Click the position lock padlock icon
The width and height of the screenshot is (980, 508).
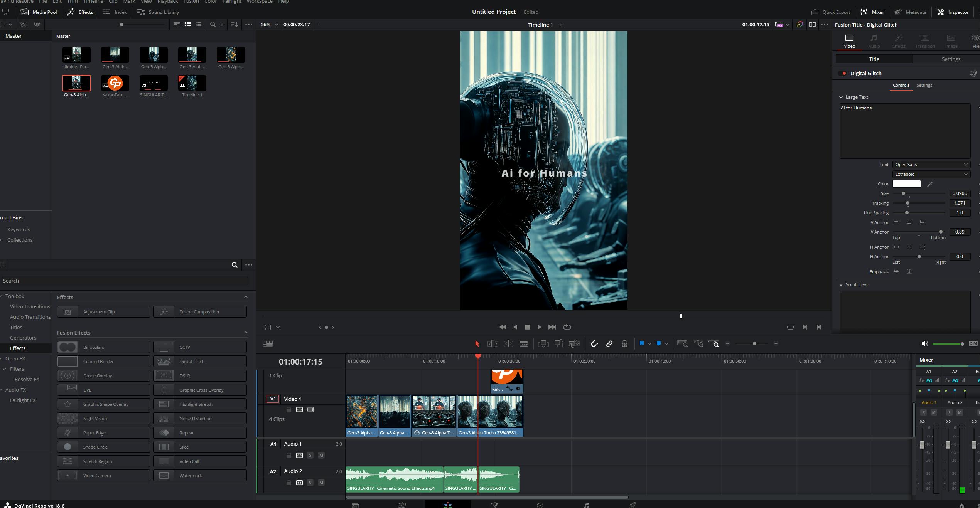(x=624, y=343)
